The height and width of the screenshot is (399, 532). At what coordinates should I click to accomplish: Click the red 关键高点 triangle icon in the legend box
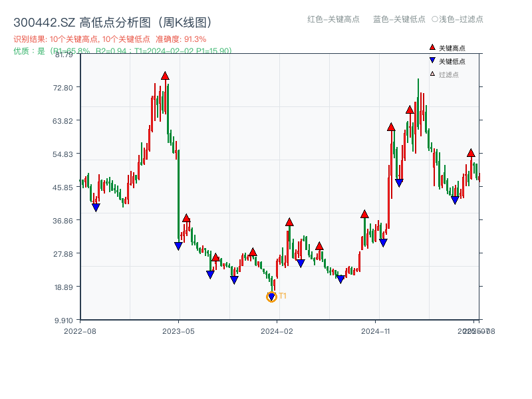(x=431, y=48)
